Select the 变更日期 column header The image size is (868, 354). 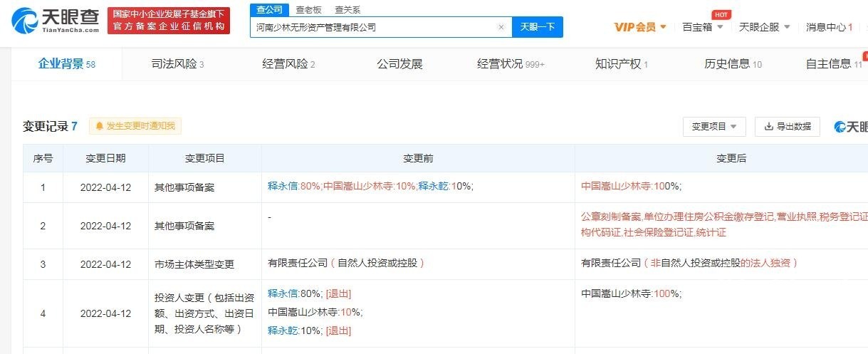[105, 158]
